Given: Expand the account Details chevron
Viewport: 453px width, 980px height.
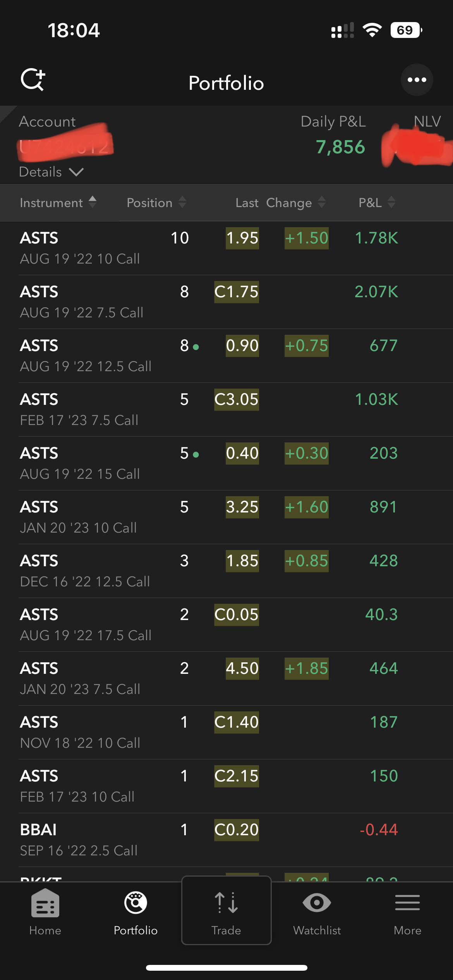Looking at the screenshot, I should 76,172.
